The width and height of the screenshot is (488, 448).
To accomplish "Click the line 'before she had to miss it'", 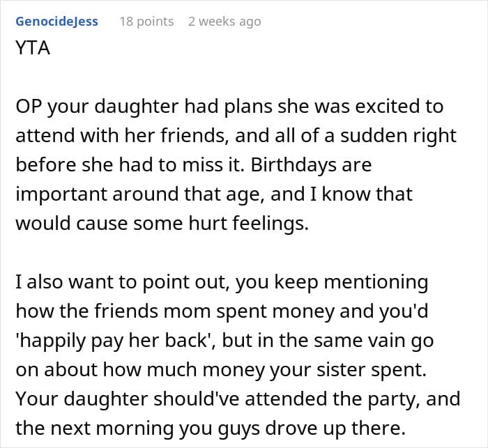I will tap(194, 164).
